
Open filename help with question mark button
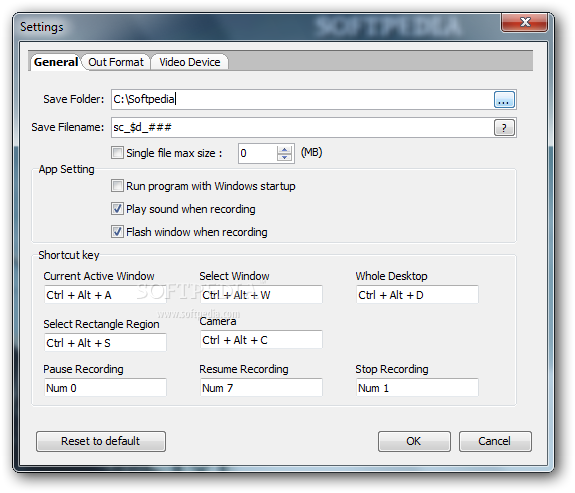pyautogui.click(x=504, y=128)
